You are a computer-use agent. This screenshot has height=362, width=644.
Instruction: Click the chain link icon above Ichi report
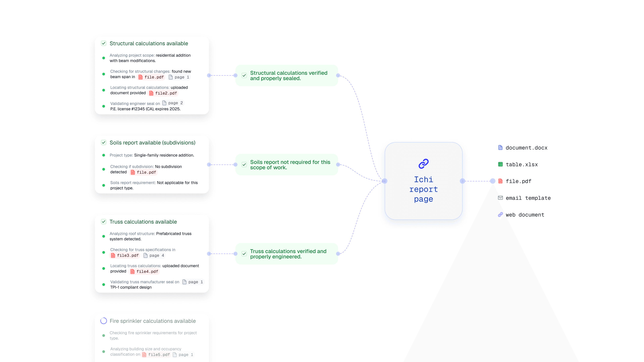(423, 164)
